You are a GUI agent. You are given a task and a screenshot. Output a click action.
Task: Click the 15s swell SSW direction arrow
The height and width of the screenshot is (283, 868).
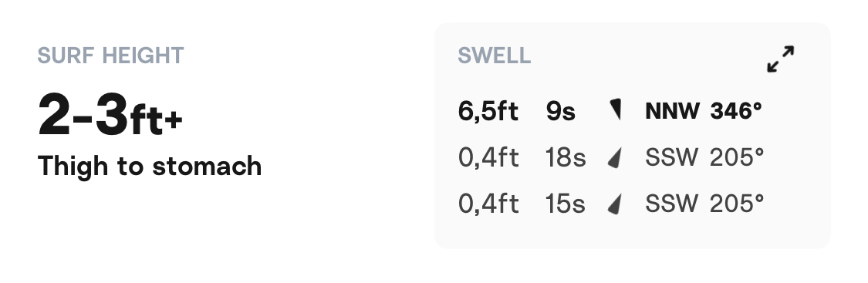click(614, 204)
